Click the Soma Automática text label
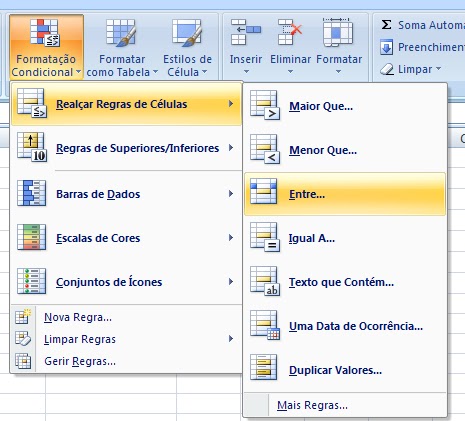The height and width of the screenshot is (421, 465). click(431, 25)
